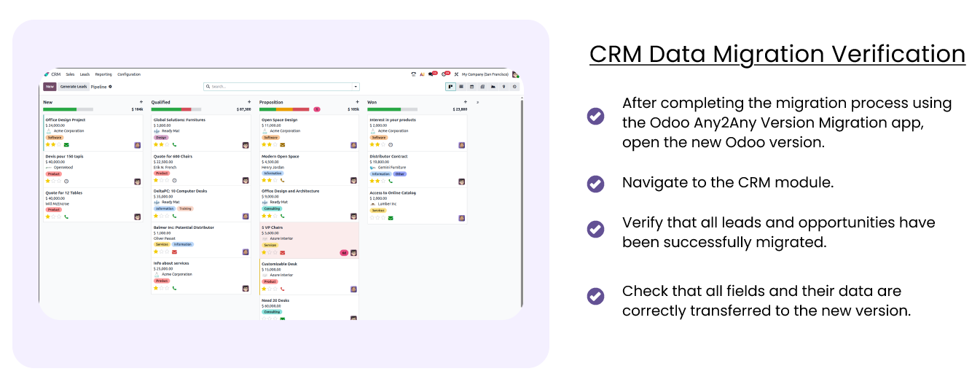The height and width of the screenshot is (382, 980).
Task: Open the Reporting menu
Action: [103, 74]
